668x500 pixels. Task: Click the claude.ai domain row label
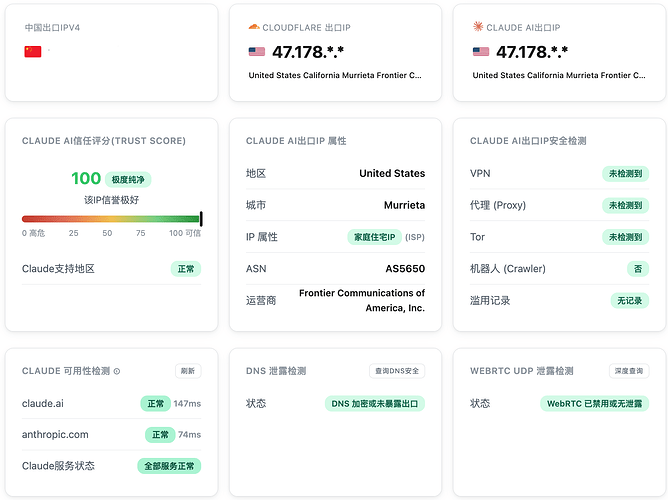(x=43, y=403)
